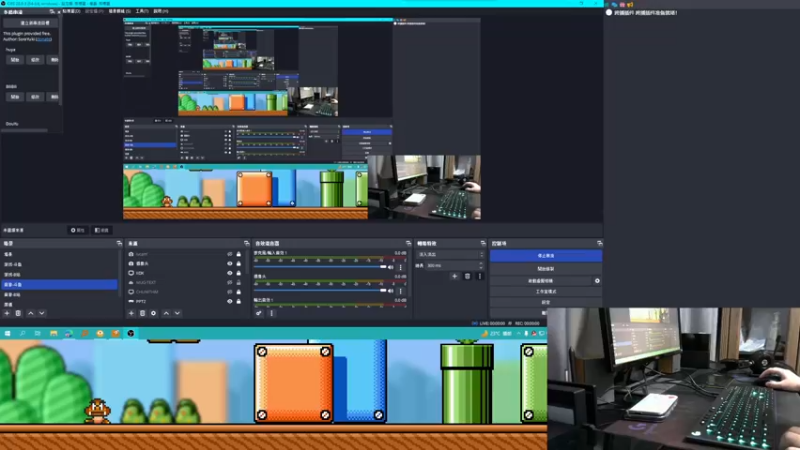The image size is (800, 450).
Task: Click Stop Streaming in the Controls dock
Action: tap(546, 256)
